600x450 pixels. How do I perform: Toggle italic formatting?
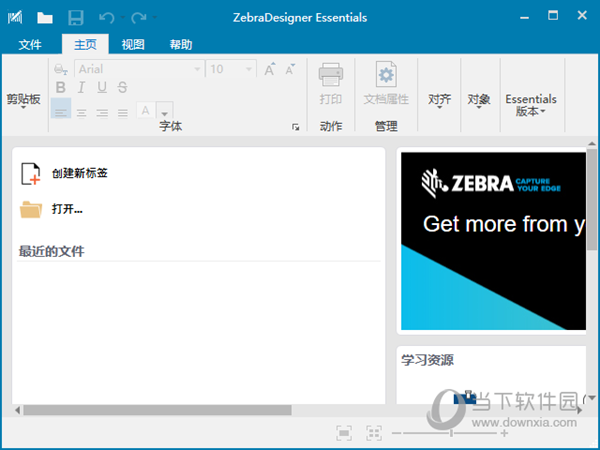81,88
